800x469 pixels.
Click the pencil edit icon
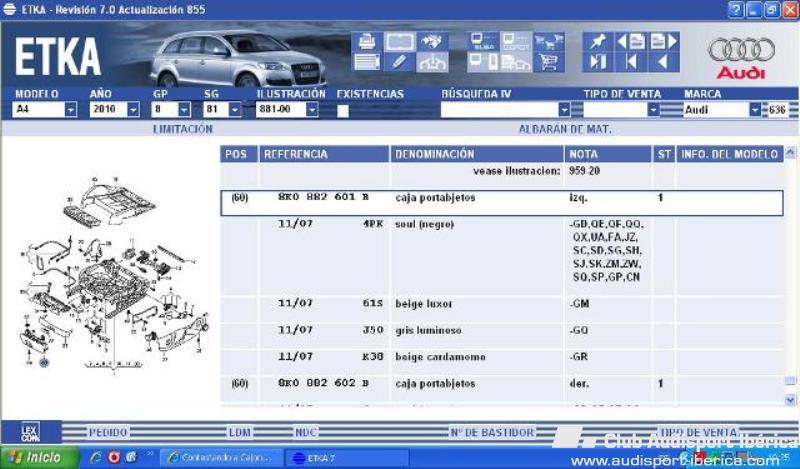399,62
